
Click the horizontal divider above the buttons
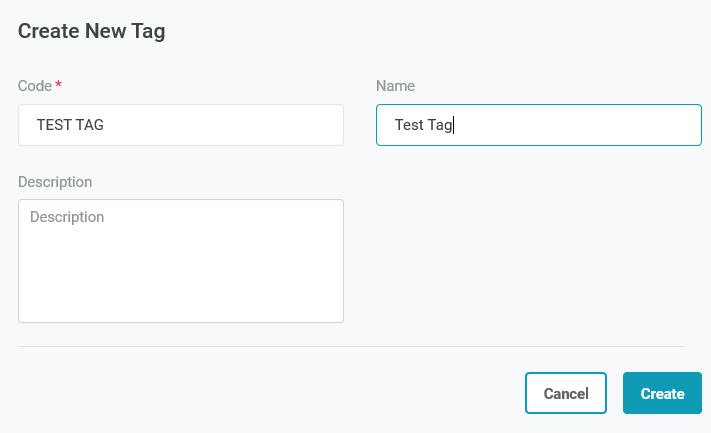point(350,347)
